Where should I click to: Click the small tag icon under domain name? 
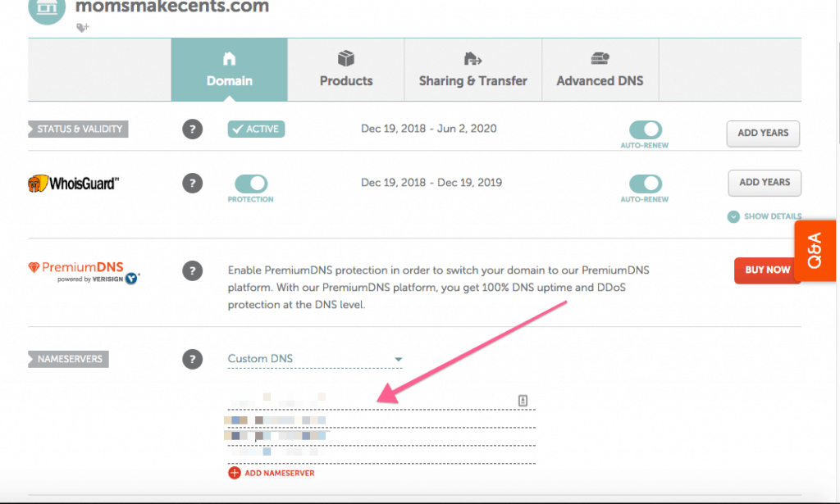click(82, 28)
